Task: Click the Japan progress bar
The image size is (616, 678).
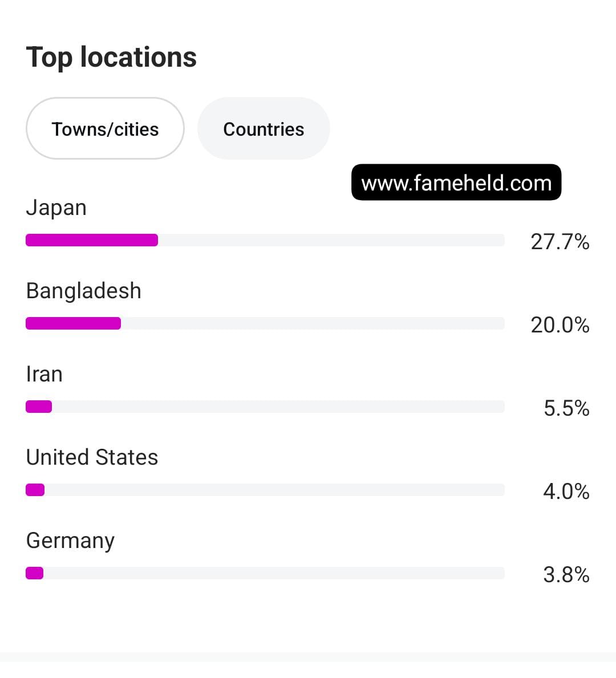Action: pyautogui.click(x=265, y=240)
